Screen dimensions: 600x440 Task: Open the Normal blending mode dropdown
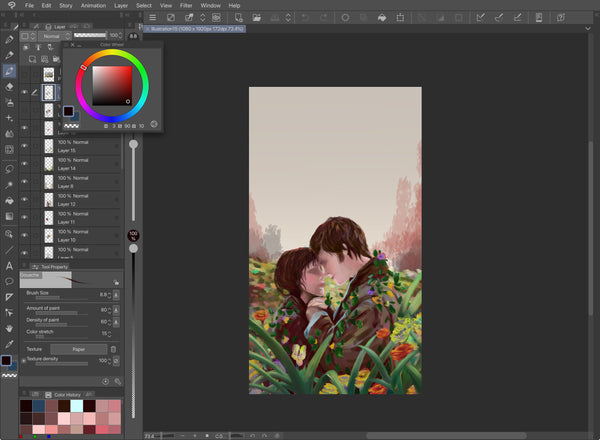coord(55,36)
